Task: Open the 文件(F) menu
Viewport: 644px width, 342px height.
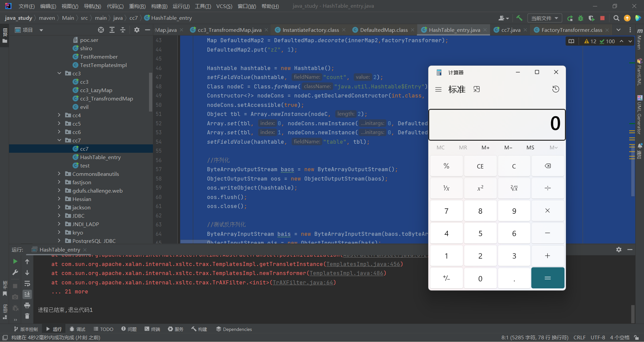Action: 26,6
